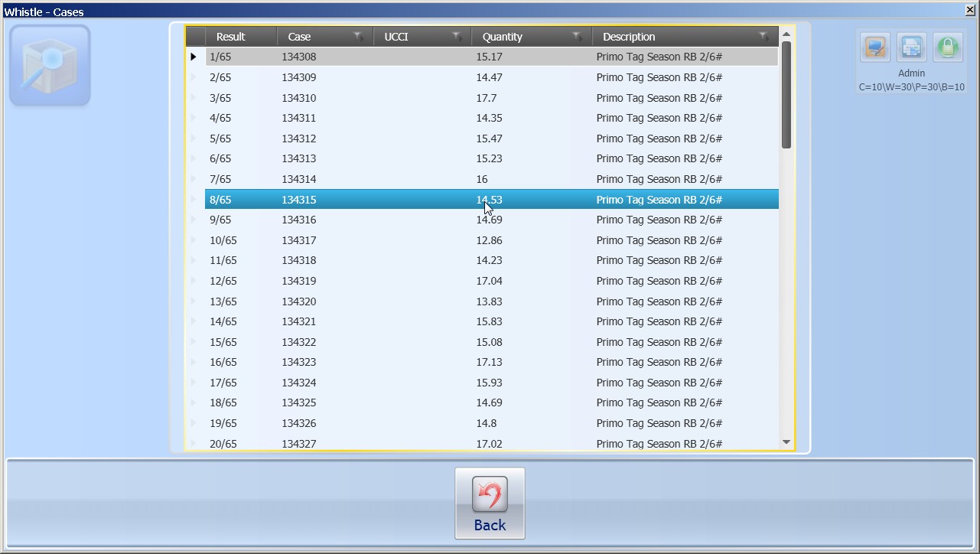Click quantity value 15.08
Image resolution: width=980 pixels, height=554 pixels.
pos(489,342)
